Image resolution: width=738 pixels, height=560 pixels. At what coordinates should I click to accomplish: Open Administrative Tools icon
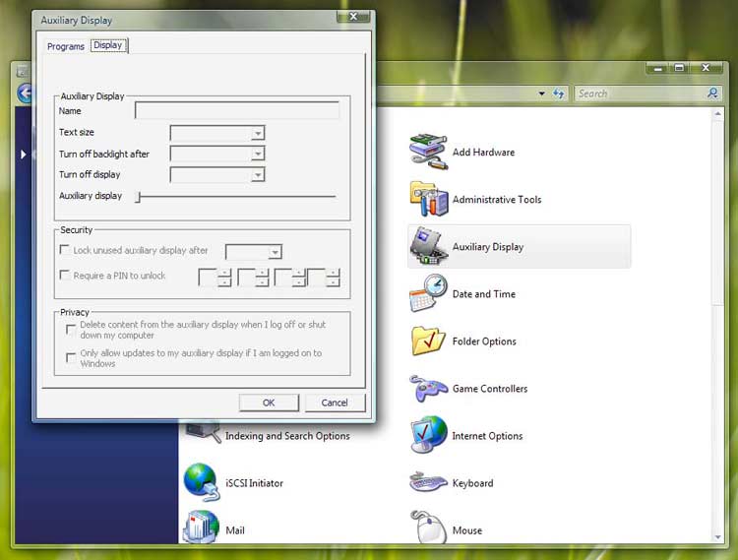(x=429, y=199)
